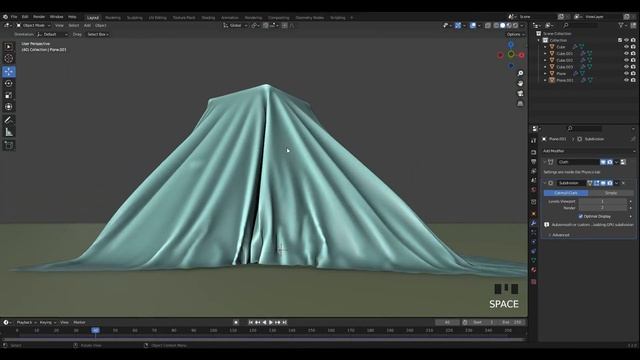Select the Move tool
Screen dimensions: 640x360
click(x=9, y=72)
